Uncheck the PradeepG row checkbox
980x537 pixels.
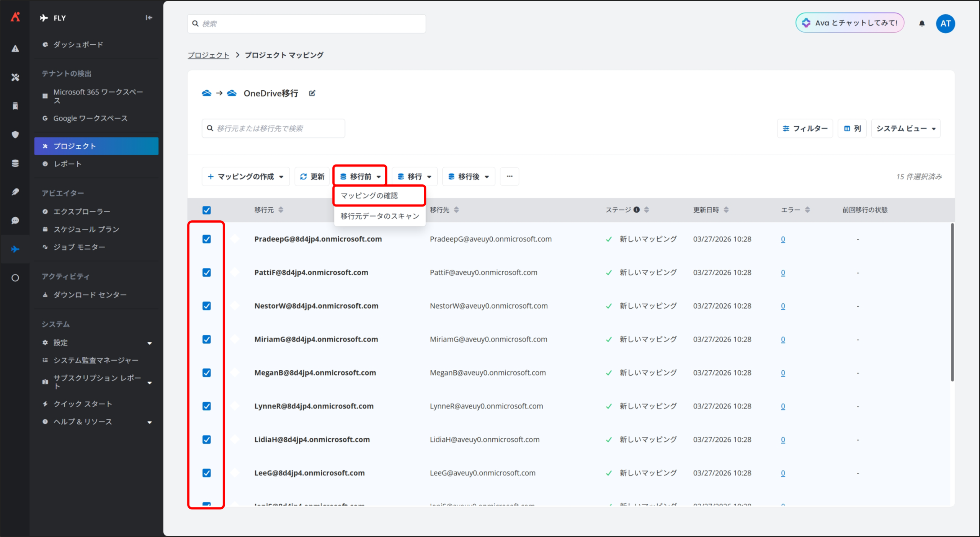tap(207, 239)
